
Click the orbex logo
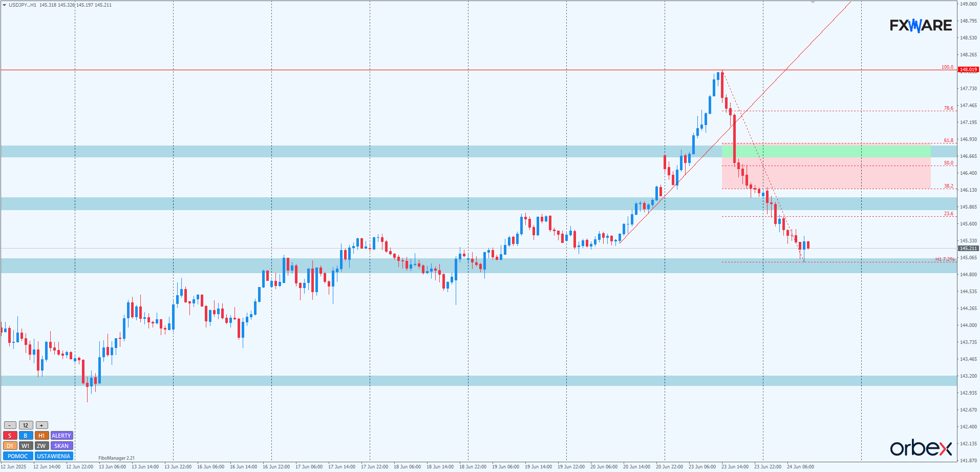pyautogui.click(x=921, y=448)
